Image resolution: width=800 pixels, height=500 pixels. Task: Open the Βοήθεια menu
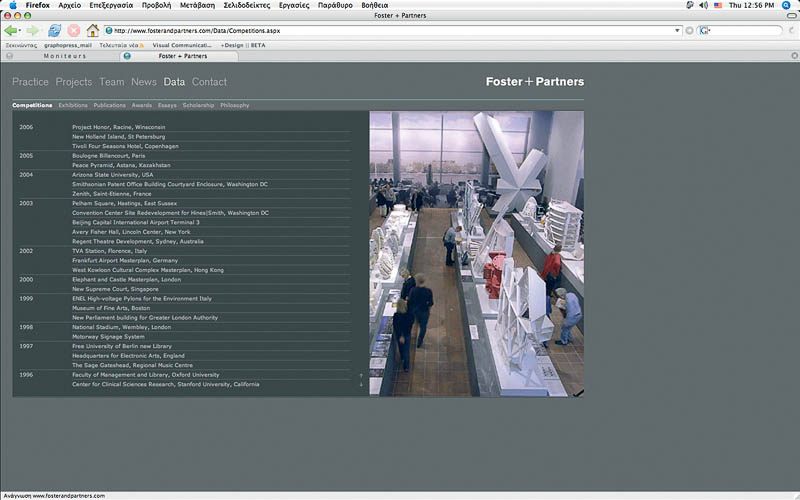pyautogui.click(x=374, y=5)
